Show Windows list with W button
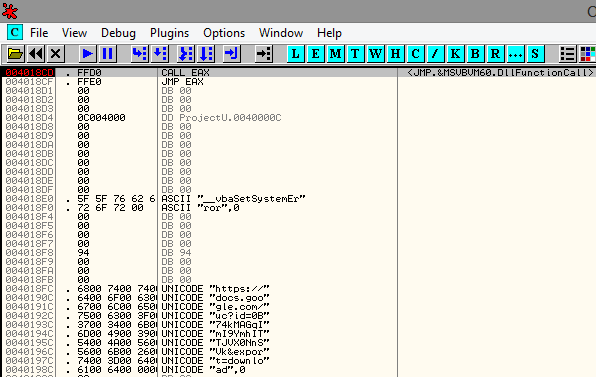Screen dimensions: 596x377 coord(376,54)
